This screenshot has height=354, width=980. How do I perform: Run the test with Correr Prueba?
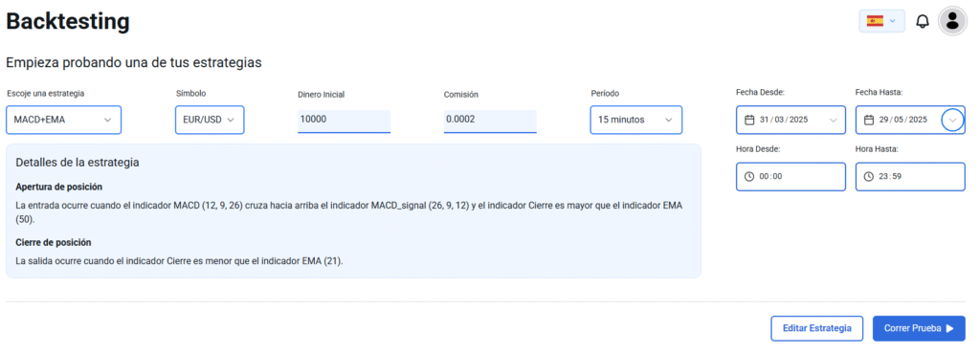coord(919,328)
